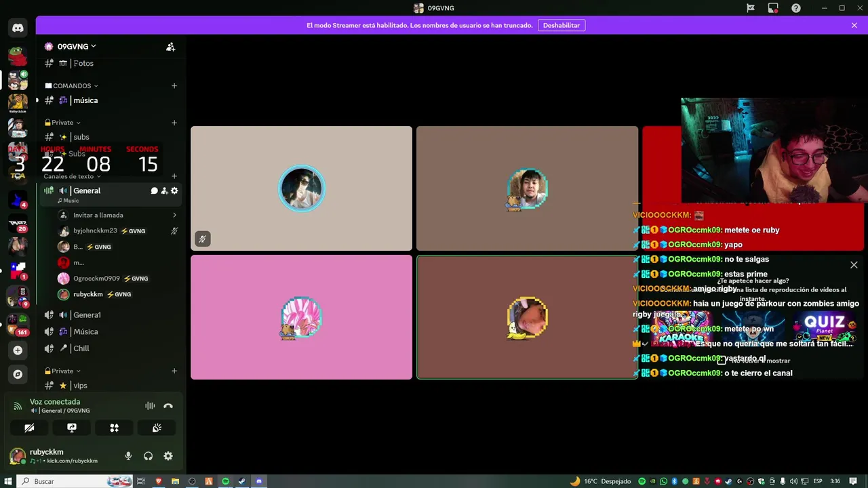Select green-outlined speaking video tile
The width and height of the screenshot is (868, 488).
[x=527, y=317]
